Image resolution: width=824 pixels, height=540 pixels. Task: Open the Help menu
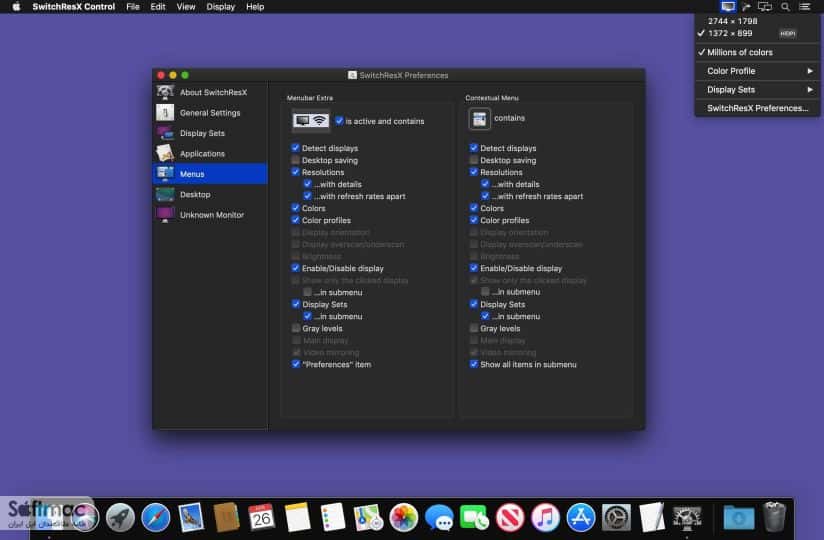point(255,7)
